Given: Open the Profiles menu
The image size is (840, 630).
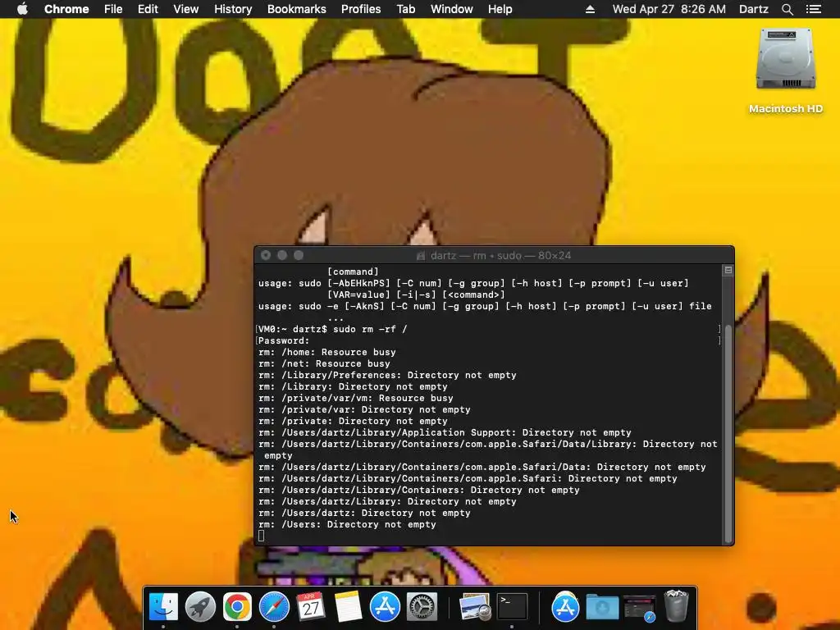Looking at the screenshot, I should click(x=361, y=9).
